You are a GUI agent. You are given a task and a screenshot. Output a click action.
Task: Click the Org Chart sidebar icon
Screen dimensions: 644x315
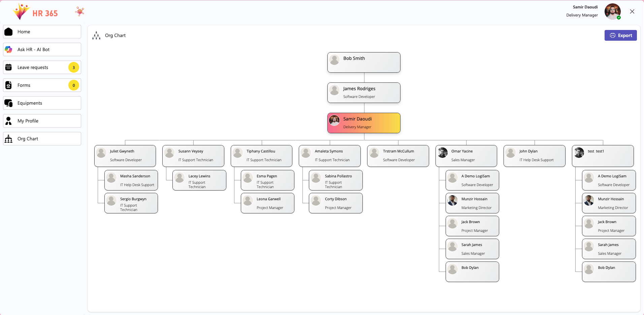(9, 139)
